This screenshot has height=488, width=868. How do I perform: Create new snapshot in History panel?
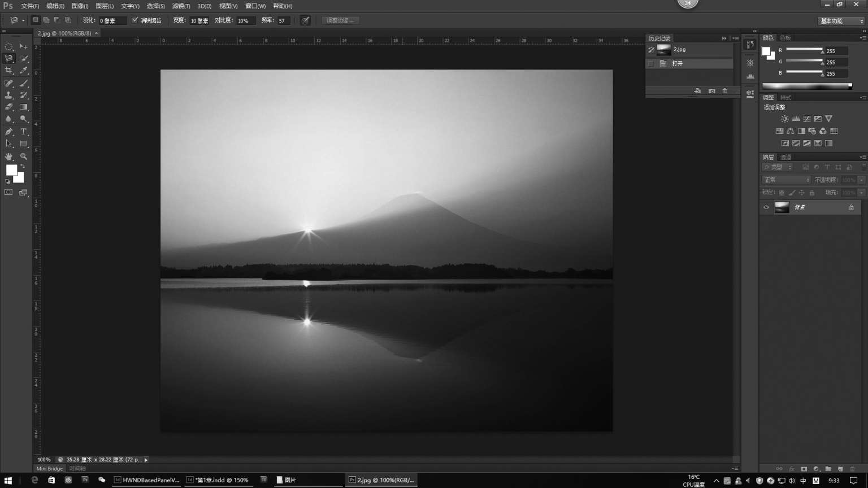pyautogui.click(x=711, y=91)
